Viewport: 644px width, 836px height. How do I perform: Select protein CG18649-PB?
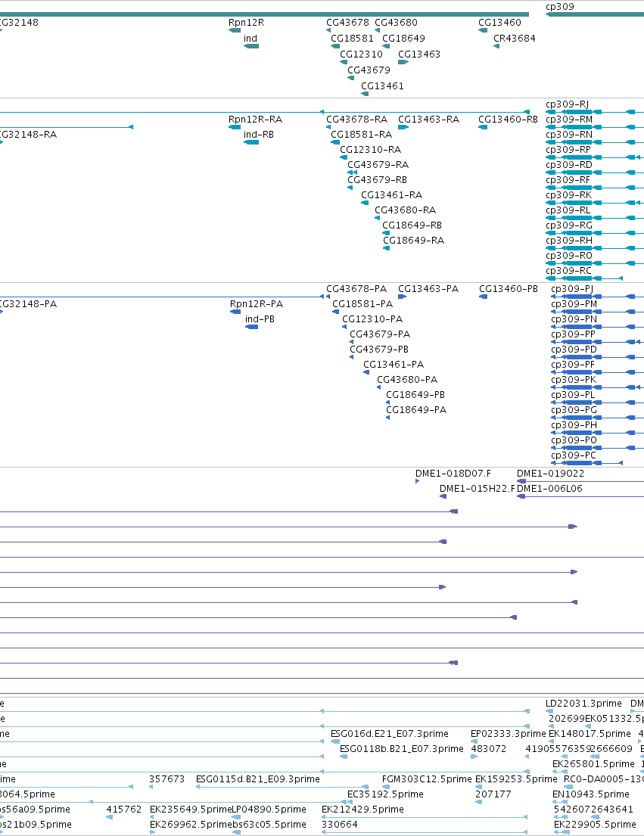pyautogui.click(x=415, y=395)
